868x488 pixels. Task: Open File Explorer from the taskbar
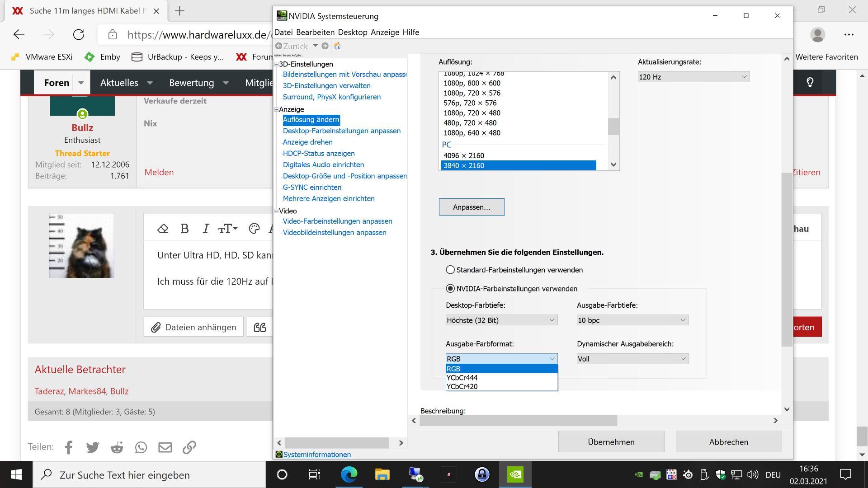(x=382, y=474)
